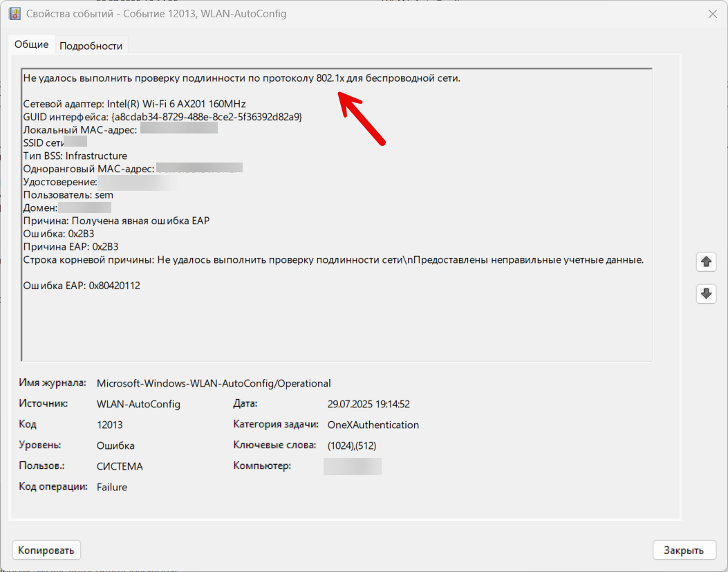Click the Источник value WLAN-AutoConfig
This screenshot has width=728, height=572.
[138, 404]
